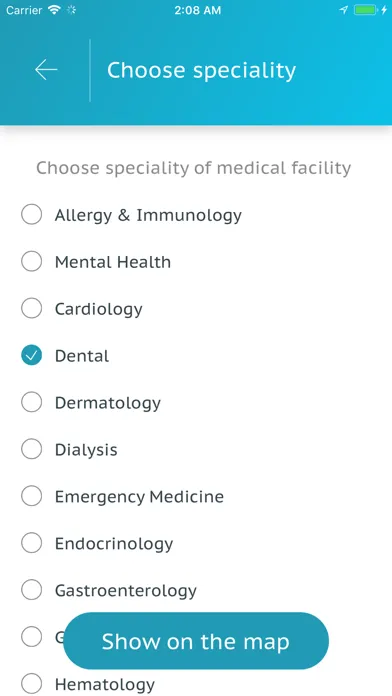The width and height of the screenshot is (392, 696).
Task: Tap the Choose speciality header title
Action: [x=201, y=71]
